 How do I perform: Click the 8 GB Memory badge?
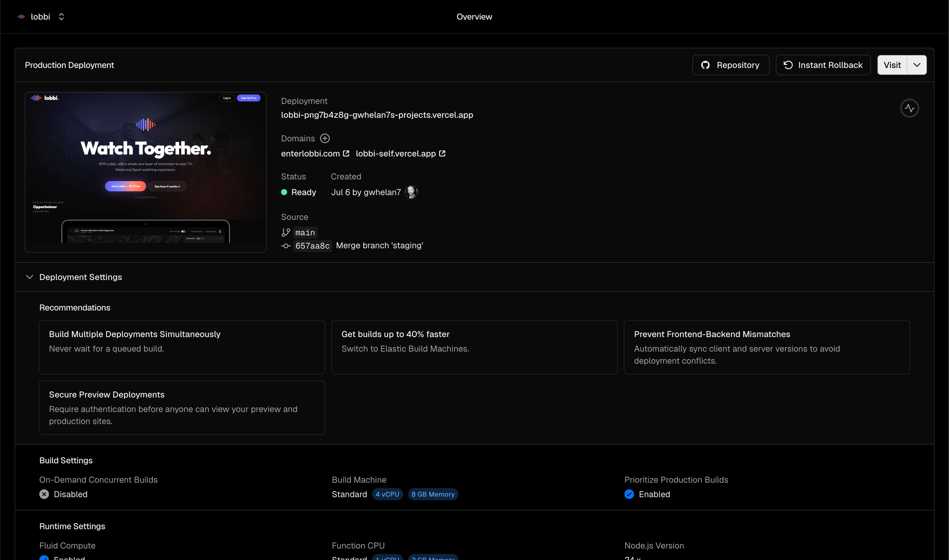click(433, 494)
